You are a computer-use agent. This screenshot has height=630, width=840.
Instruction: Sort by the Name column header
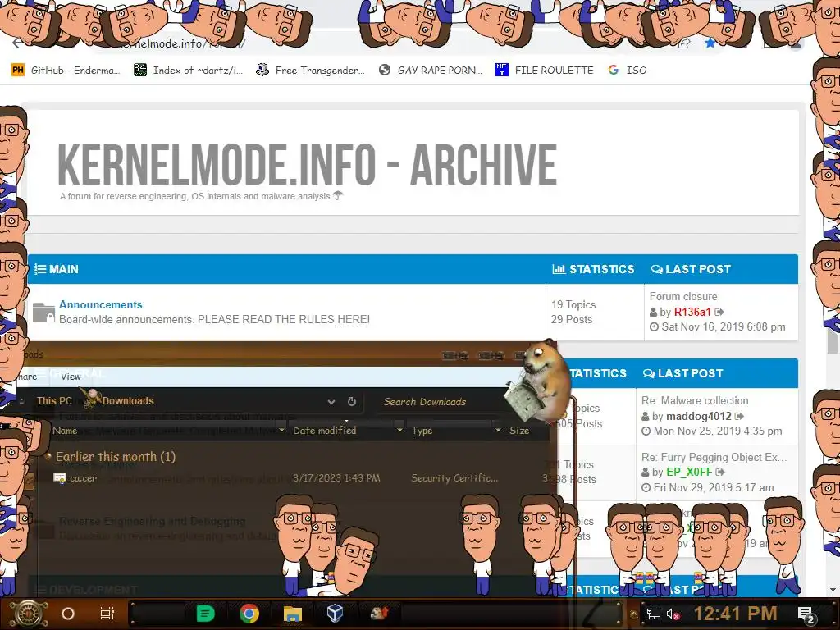pos(64,431)
